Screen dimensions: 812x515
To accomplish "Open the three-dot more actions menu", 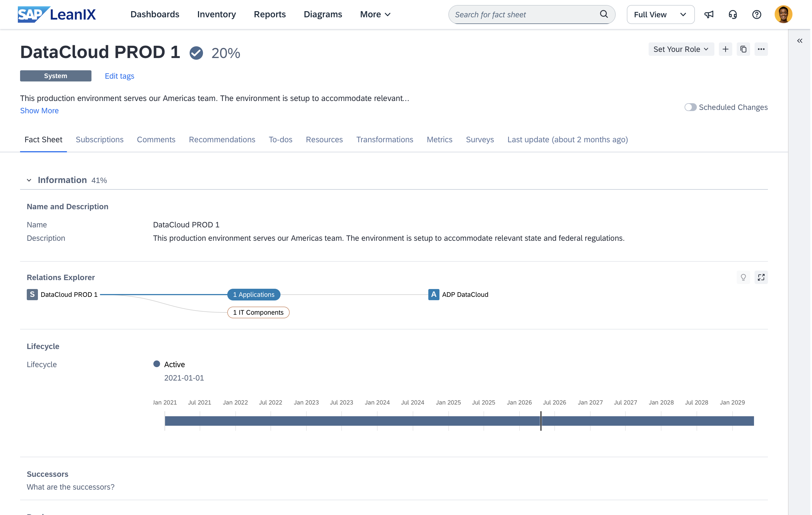I will tap(761, 49).
